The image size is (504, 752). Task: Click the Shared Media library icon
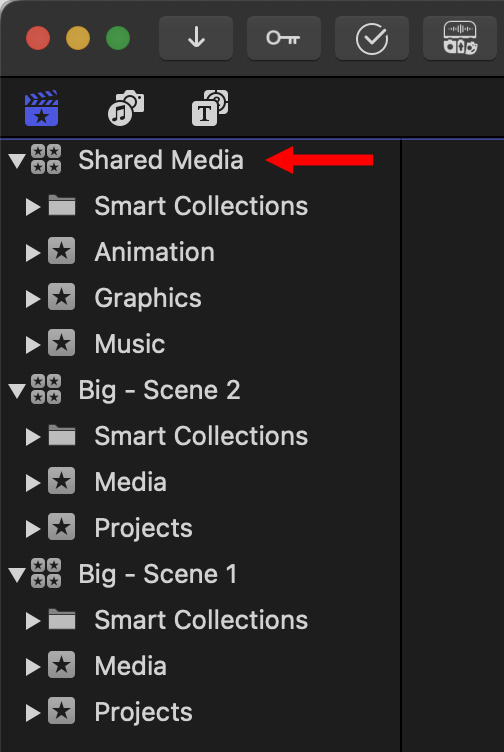46,159
